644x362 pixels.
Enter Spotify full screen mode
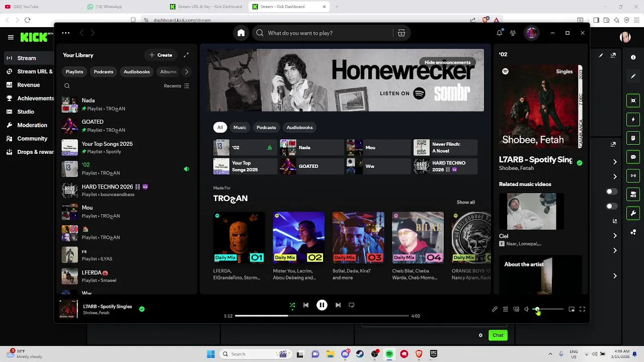[x=582, y=310]
